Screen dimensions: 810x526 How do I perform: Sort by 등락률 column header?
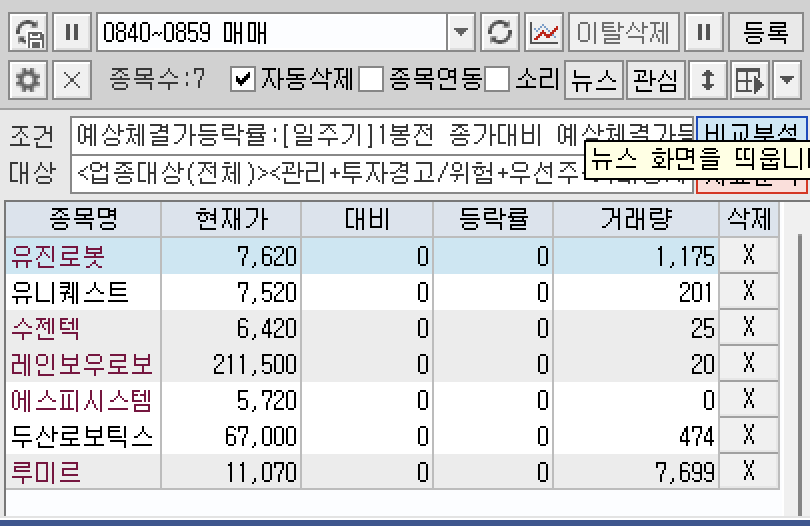coord(493,219)
